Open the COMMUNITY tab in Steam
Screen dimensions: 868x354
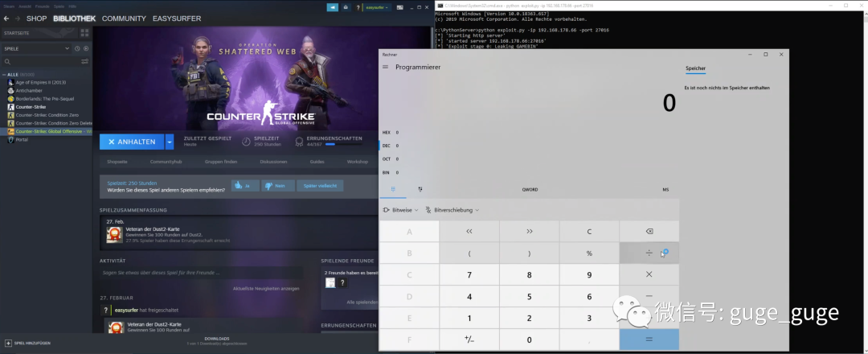click(124, 18)
